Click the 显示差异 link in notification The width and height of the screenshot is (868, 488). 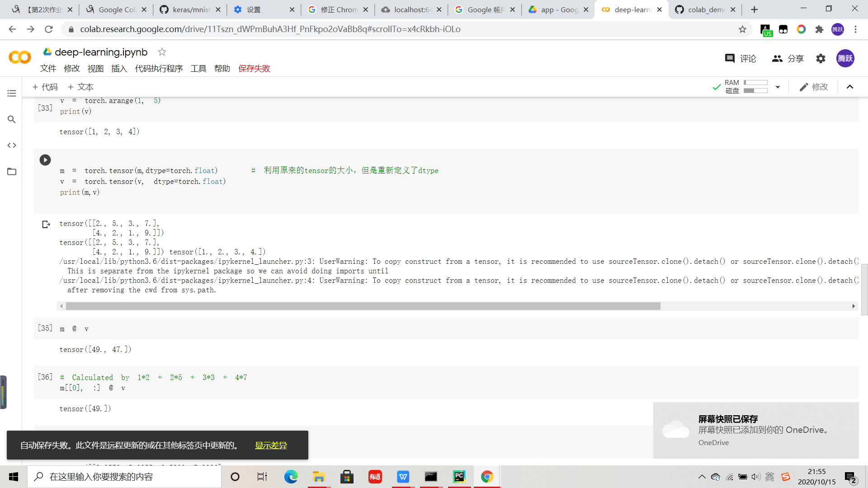pos(271,446)
